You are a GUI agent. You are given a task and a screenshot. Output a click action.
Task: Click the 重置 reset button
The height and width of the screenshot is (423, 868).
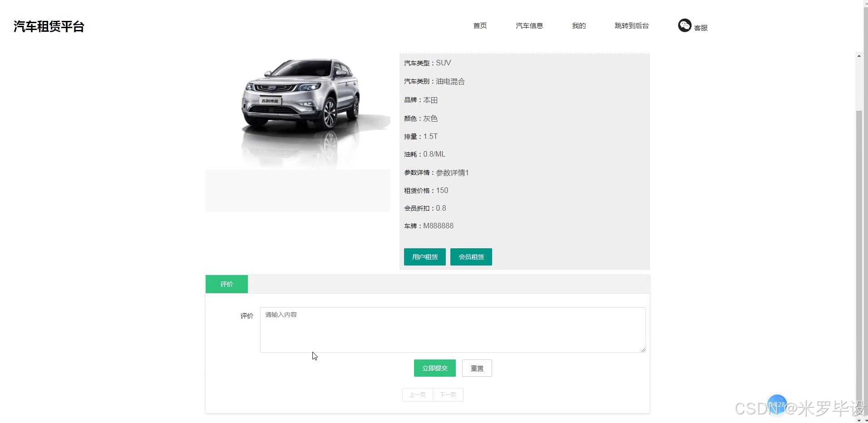(x=477, y=368)
